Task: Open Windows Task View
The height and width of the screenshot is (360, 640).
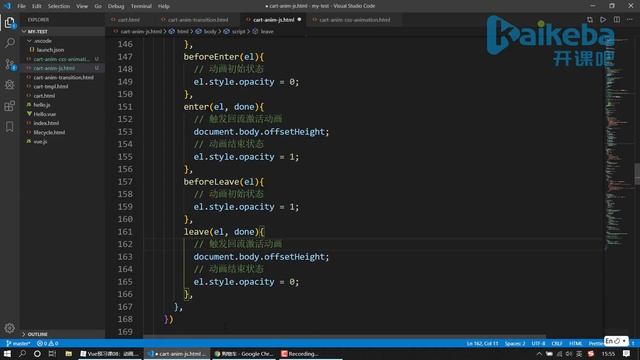Action: tap(52, 354)
